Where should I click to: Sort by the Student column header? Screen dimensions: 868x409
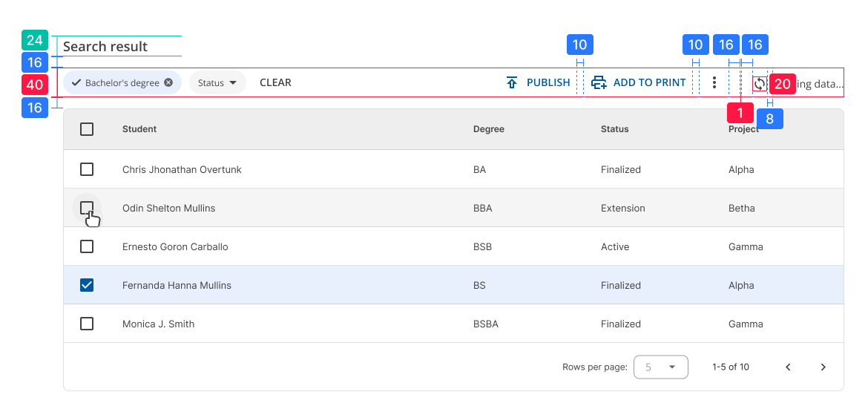pos(139,129)
